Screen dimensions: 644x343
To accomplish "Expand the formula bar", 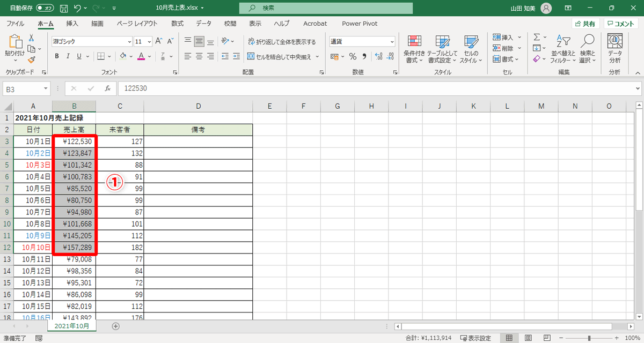I will (638, 89).
